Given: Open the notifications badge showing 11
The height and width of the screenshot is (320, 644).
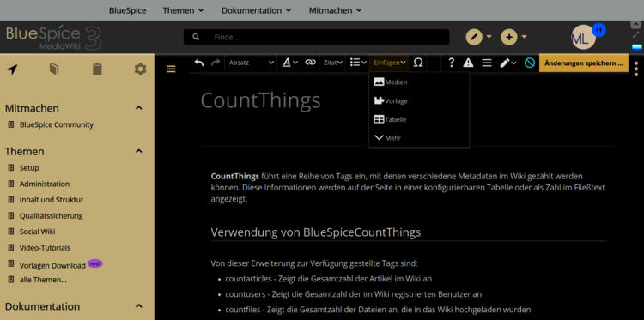Looking at the screenshot, I should coord(598,30).
